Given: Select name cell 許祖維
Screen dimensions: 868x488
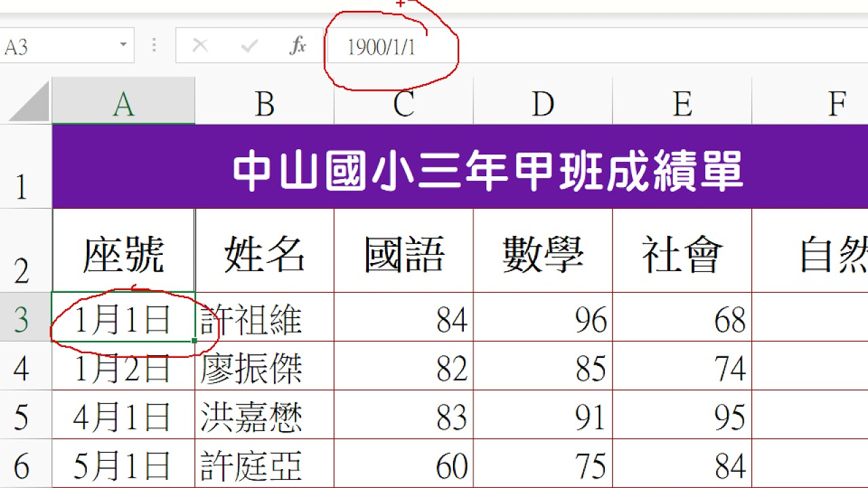Looking at the screenshot, I should tap(264, 317).
